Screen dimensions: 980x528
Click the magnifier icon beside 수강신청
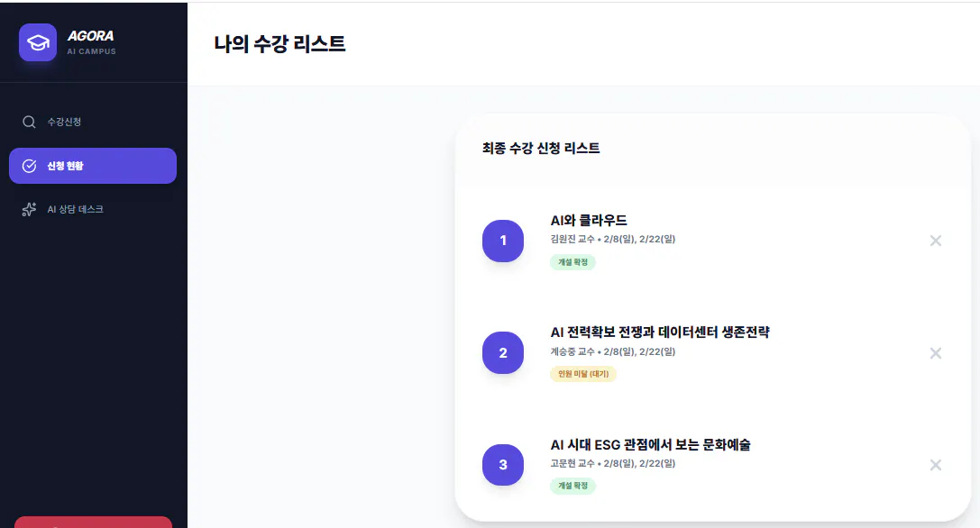coord(29,122)
